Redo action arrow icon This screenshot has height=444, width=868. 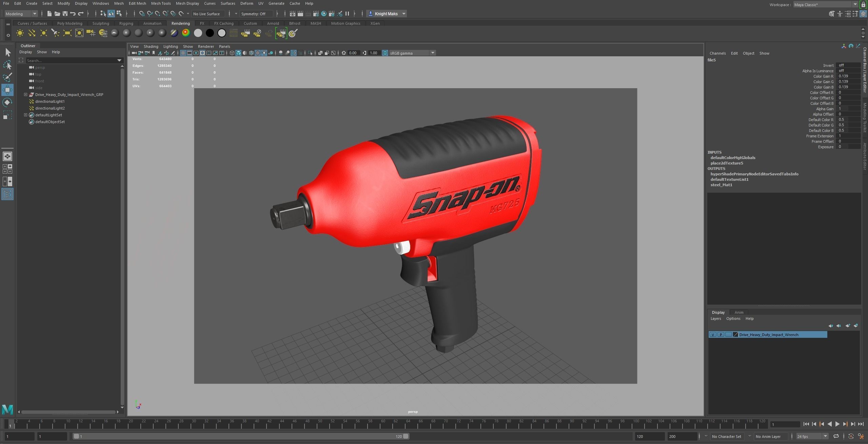[x=81, y=14]
